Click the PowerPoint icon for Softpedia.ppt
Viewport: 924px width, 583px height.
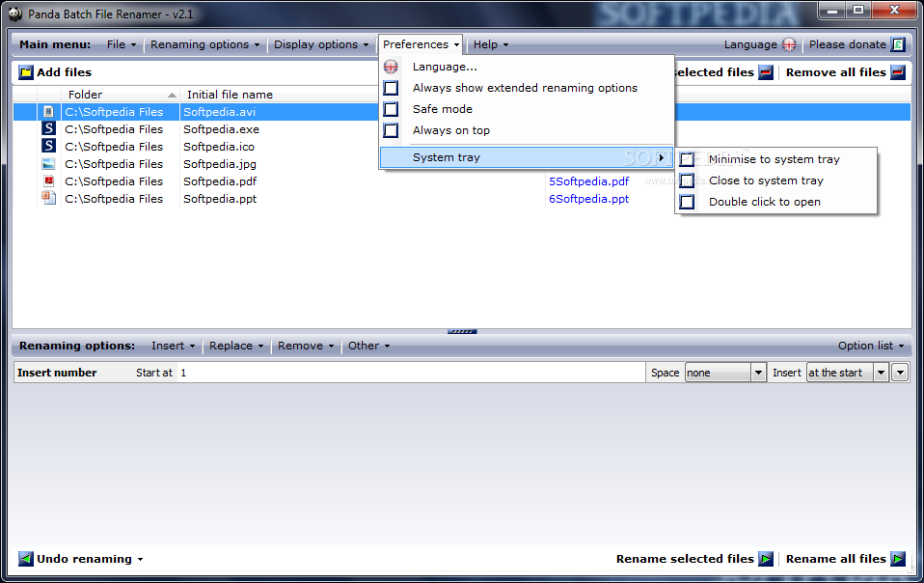pyautogui.click(x=49, y=198)
